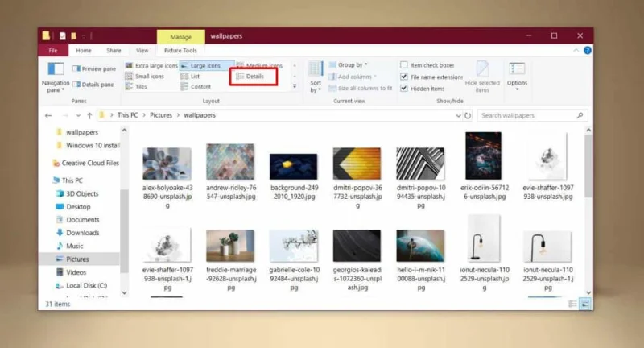
Task: Click This PC in the address bar
Action: click(x=128, y=115)
